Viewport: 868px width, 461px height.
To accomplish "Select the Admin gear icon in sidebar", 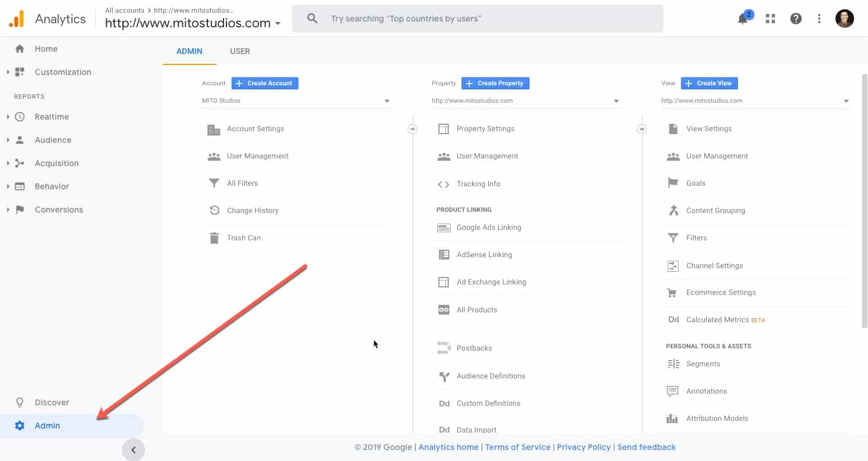I will pyautogui.click(x=20, y=426).
